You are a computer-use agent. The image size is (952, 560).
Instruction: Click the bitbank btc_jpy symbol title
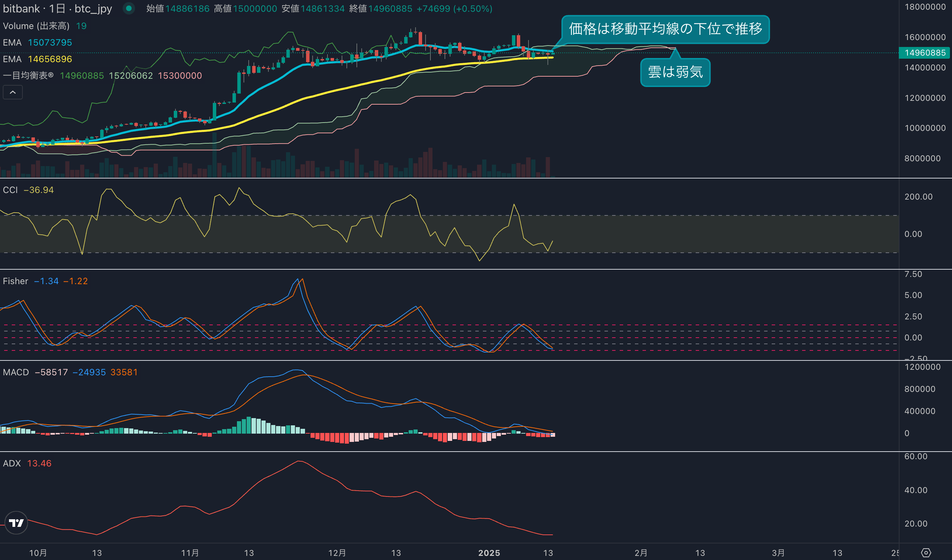click(57, 8)
